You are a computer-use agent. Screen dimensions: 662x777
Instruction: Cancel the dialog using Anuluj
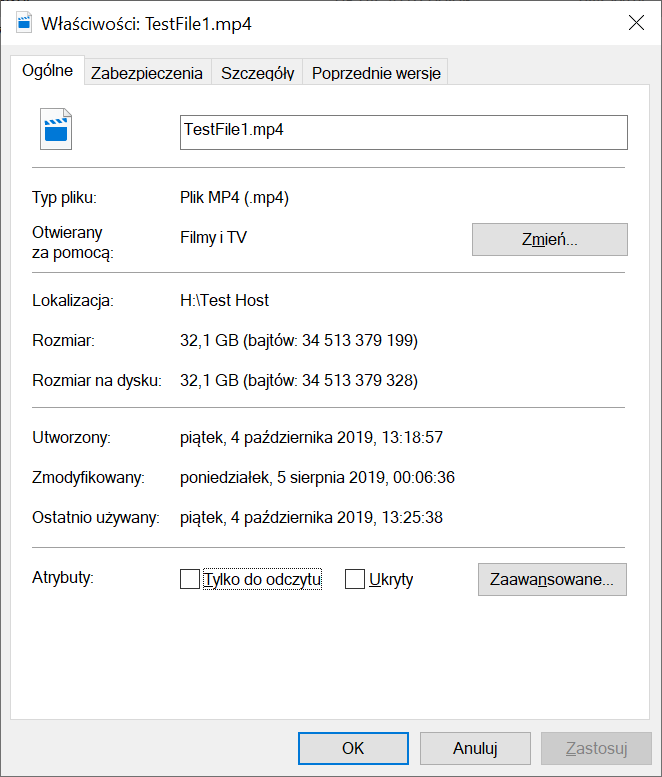(x=475, y=747)
